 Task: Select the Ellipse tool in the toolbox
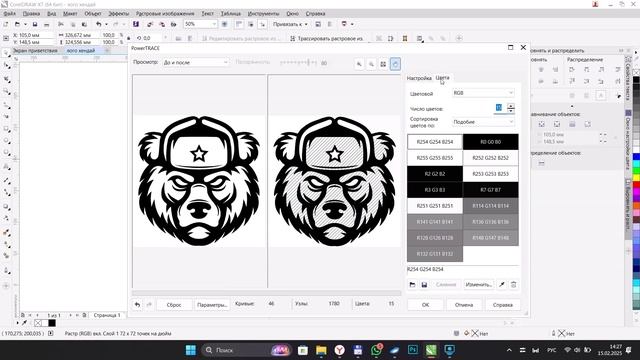click(6, 141)
